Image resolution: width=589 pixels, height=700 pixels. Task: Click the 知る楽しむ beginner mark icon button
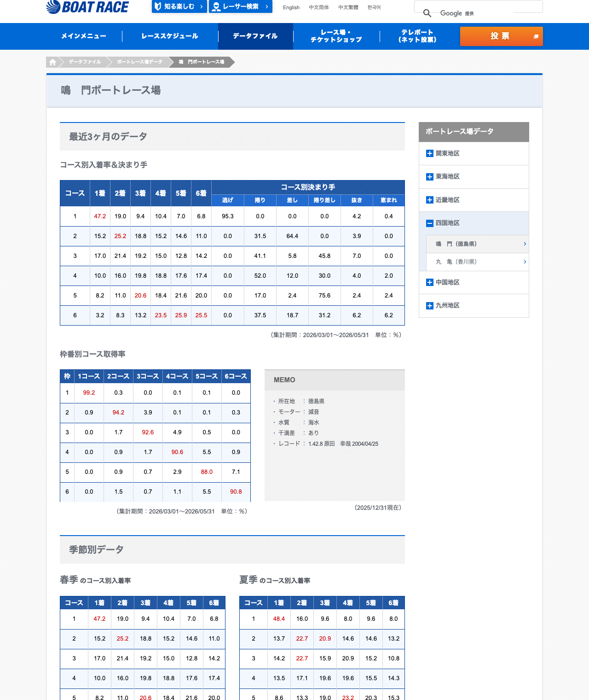point(179,6)
